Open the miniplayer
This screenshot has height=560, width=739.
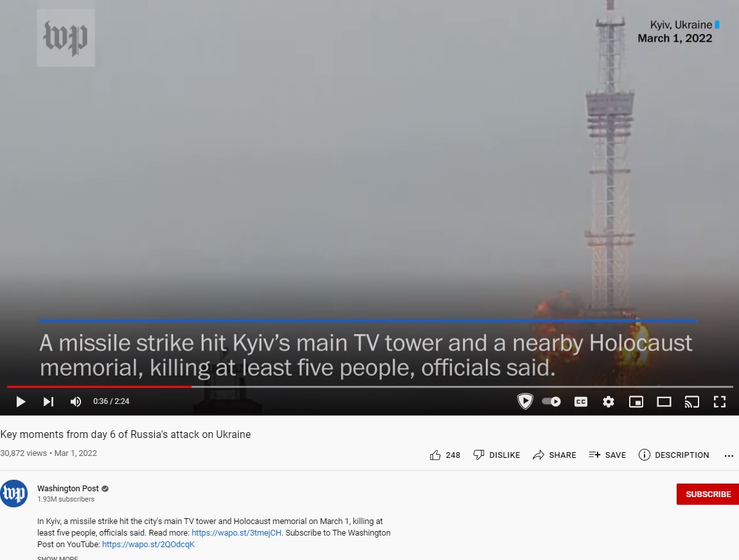coord(636,401)
